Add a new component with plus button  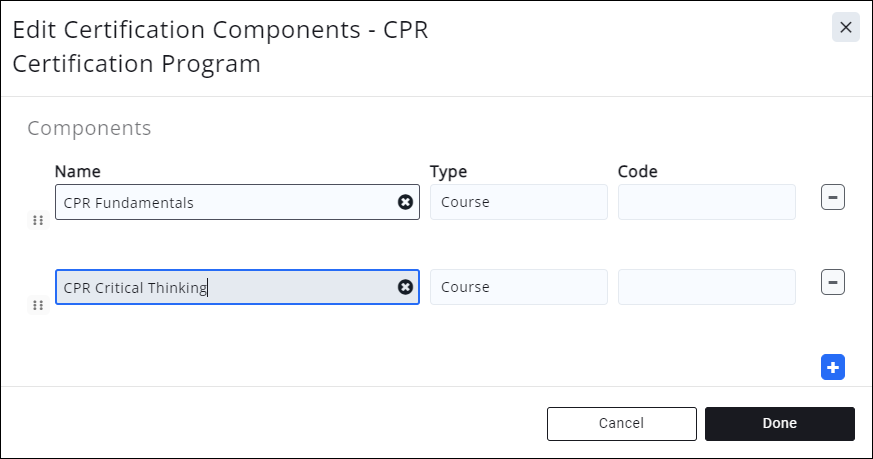833,367
